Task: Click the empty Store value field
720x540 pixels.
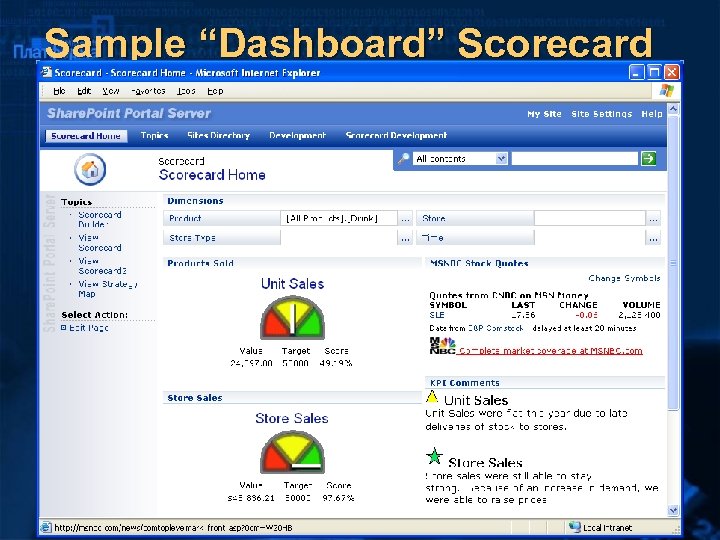Action: (590, 219)
